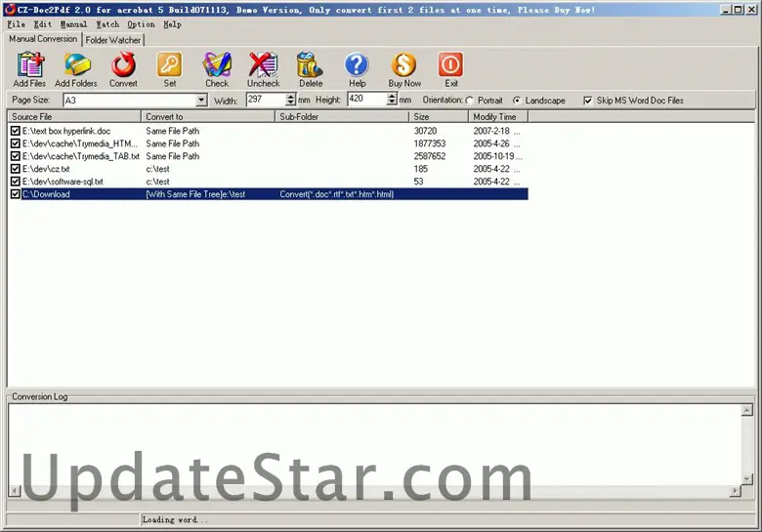762x532 pixels.
Task: Click the [With Same File Tree]e:\test cell
Action: pyautogui.click(x=195, y=194)
